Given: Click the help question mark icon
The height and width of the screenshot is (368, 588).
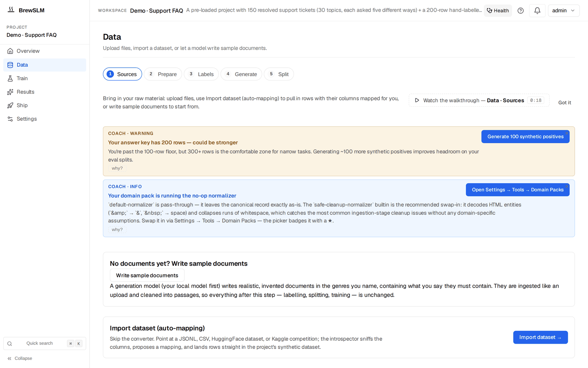Looking at the screenshot, I should coord(520,11).
